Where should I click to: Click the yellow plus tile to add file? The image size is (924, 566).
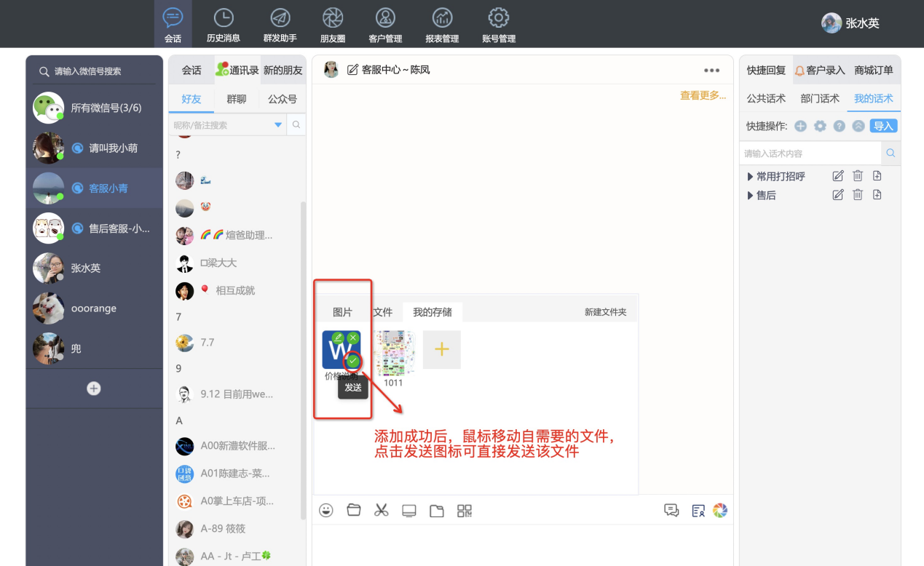[x=442, y=350]
